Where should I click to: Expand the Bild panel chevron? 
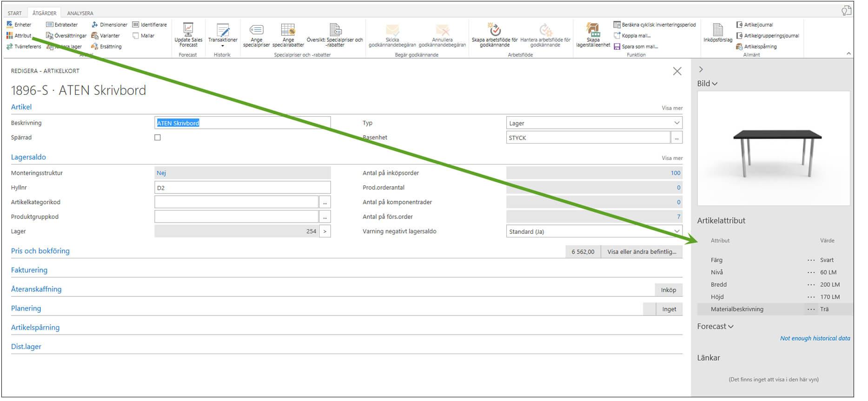(715, 84)
